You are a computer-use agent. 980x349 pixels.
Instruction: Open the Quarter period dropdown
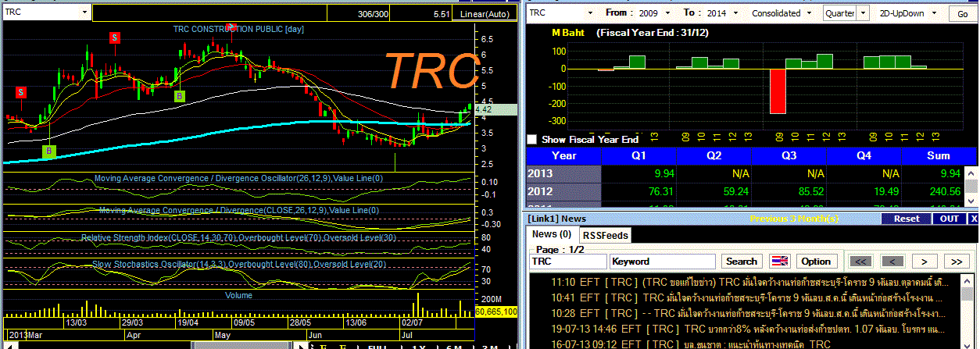(863, 13)
